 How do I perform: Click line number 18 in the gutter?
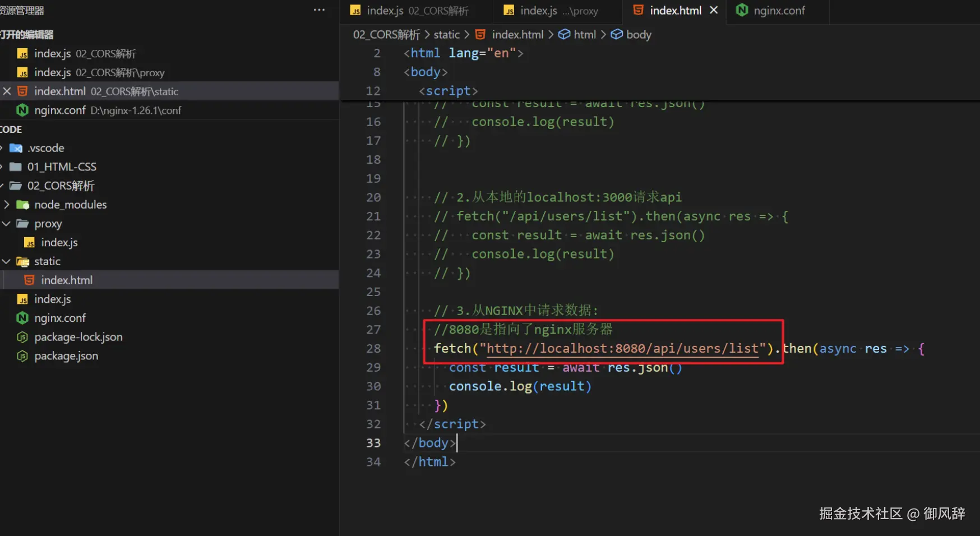(x=373, y=160)
